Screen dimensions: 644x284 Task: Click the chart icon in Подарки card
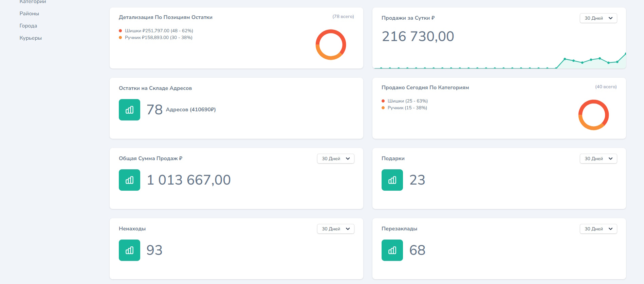[392, 180]
